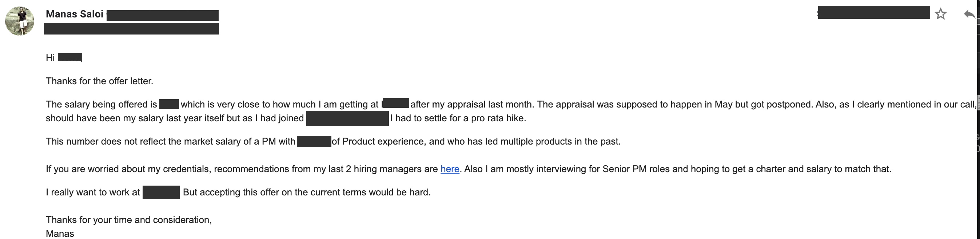Open the "here" recommendations link
This screenshot has width=980, height=239.
click(450, 169)
